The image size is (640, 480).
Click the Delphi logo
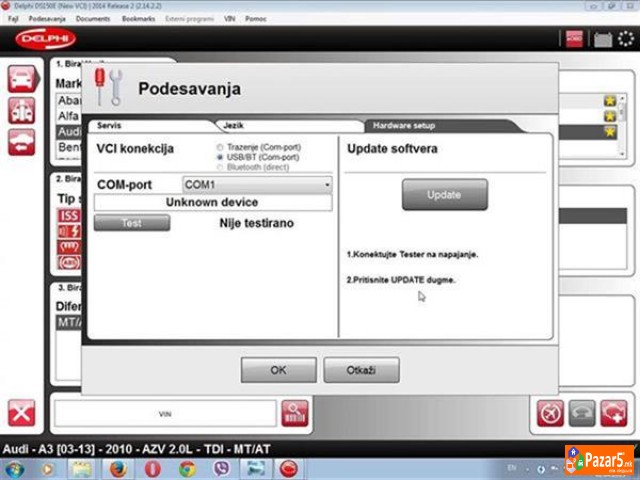click(x=46, y=39)
